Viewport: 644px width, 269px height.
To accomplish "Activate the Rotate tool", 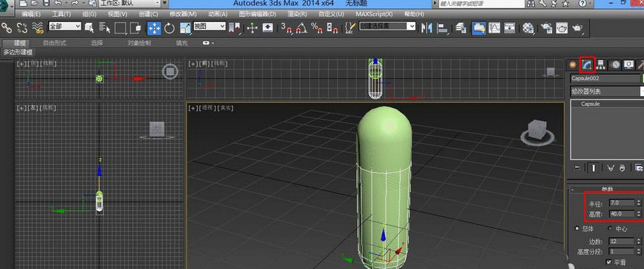I will click(x=169, y=28).
